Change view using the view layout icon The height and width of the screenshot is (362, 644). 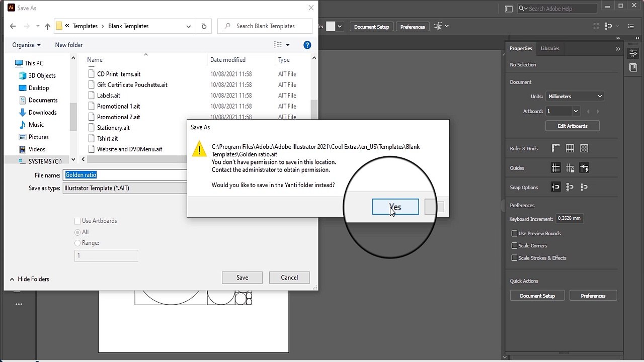click(278, 45)
